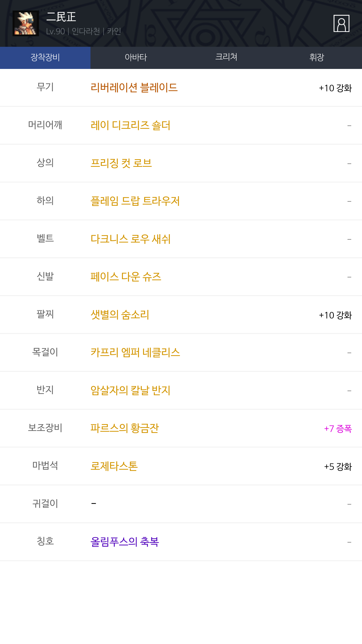Viewport: 362px width, 644px height.
Task: Switch to the 아바타 tab
Action: 136,58
